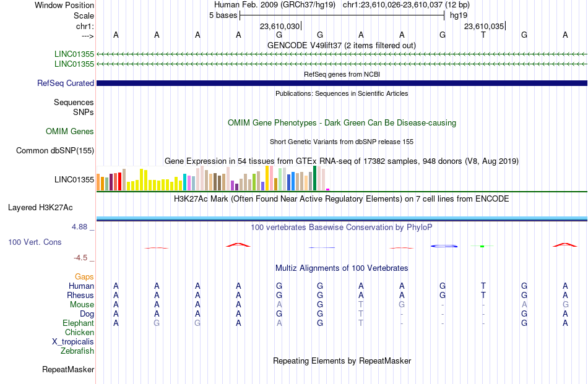Click the hg19 label beside the scale bar
588x384 pixels.
click(459, 15)
